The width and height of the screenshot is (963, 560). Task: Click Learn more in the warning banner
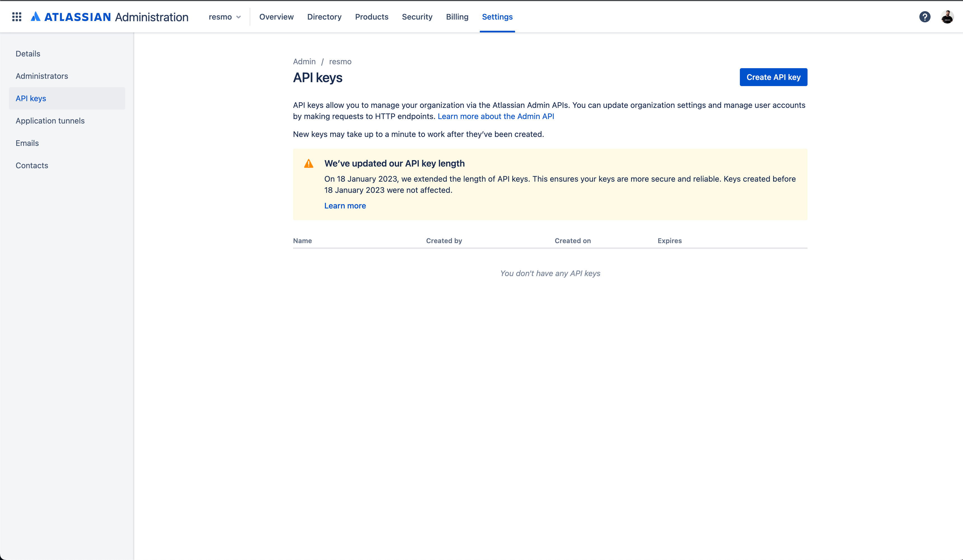(x=345, y=206)
